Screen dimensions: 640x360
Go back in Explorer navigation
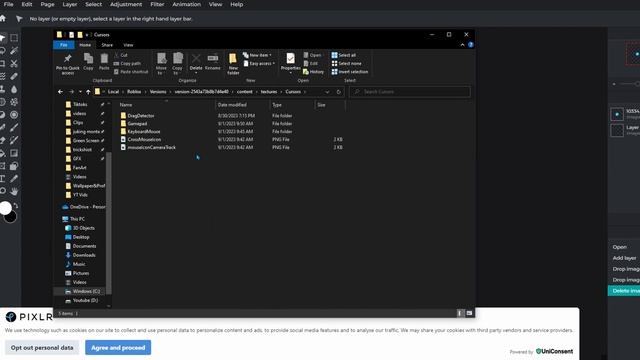pyautogui.click(x=60, y=92)
